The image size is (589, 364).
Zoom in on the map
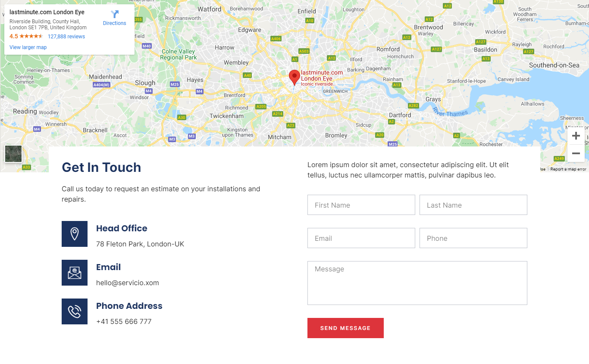pos(576,136)
